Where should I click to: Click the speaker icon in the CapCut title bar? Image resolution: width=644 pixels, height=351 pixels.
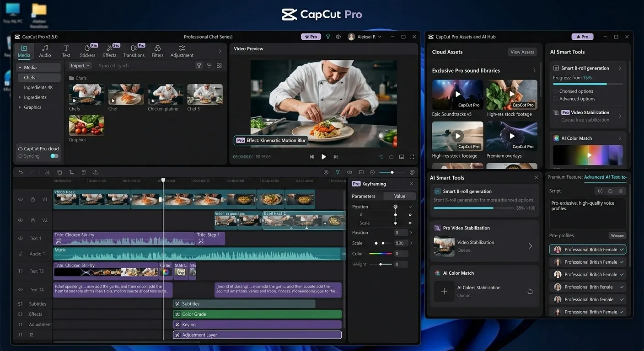pos(338,37)
